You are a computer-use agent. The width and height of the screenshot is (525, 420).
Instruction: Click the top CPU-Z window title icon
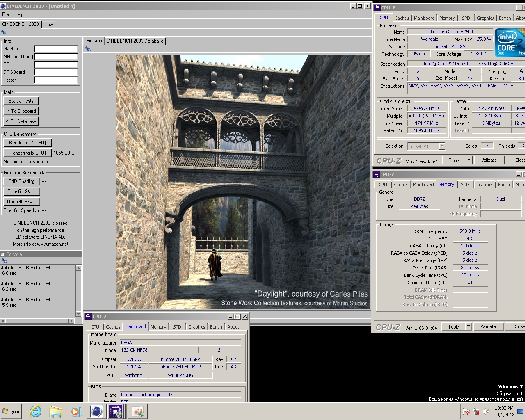377,8
